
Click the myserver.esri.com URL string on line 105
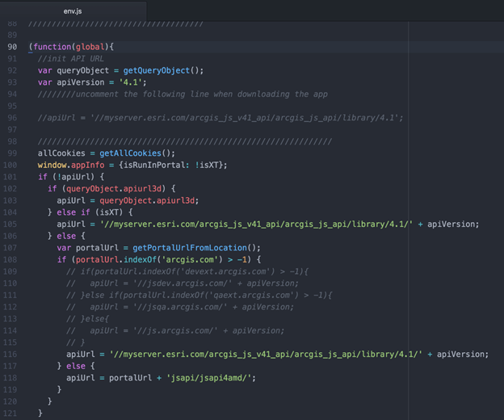coord(256,225)
